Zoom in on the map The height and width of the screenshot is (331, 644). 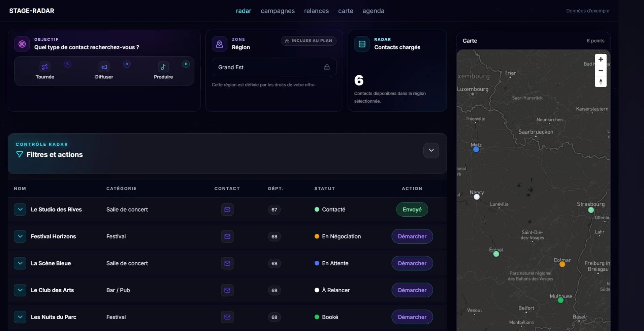tap(601, 60)
